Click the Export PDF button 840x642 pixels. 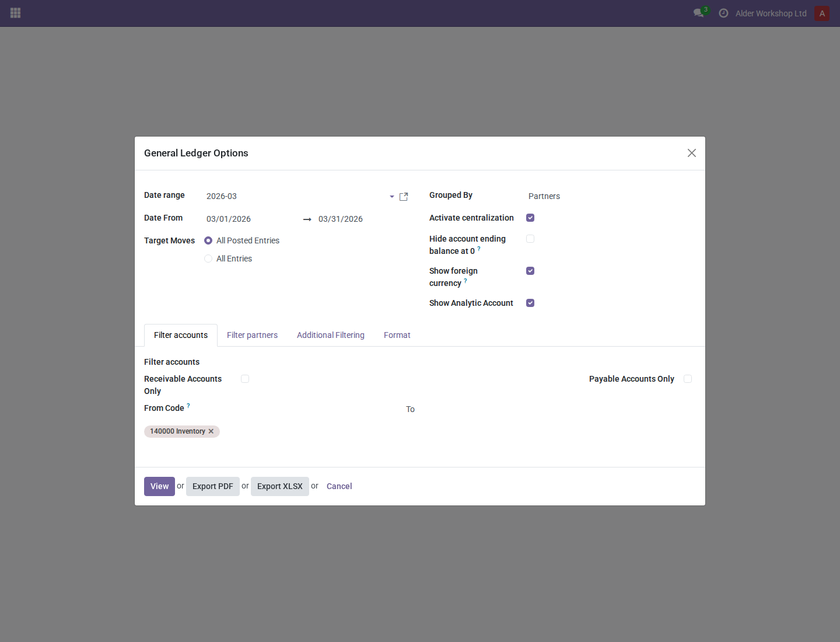tap(213, 486)
